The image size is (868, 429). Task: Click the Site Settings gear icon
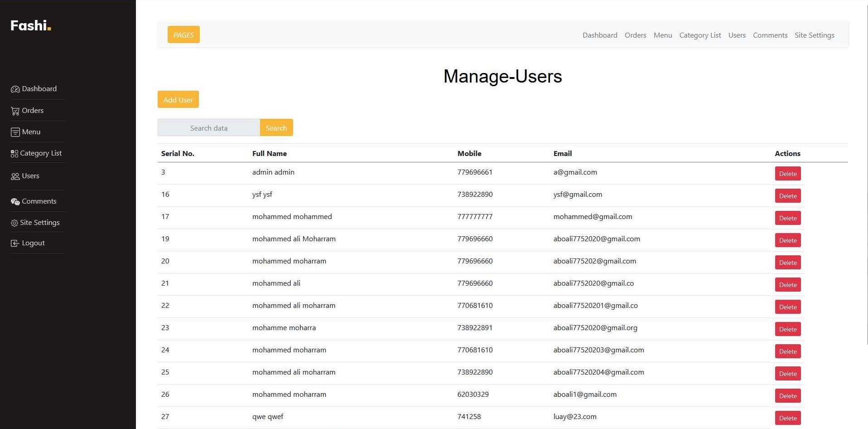click(x=14, y=223)
